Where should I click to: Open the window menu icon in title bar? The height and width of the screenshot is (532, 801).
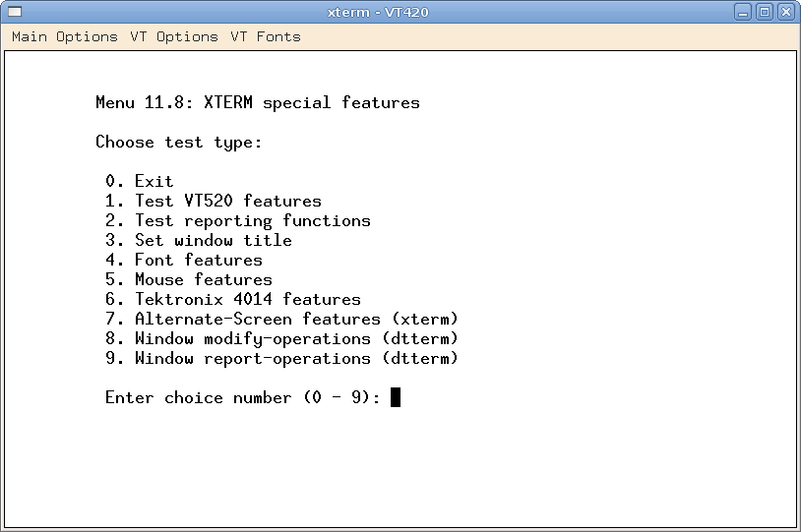13,12
